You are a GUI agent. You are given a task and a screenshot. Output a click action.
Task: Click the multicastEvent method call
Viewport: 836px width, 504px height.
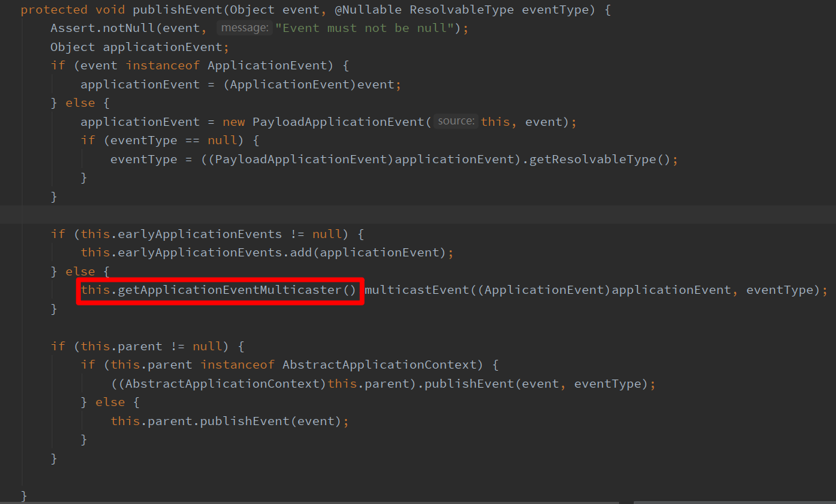coord(417,290)
